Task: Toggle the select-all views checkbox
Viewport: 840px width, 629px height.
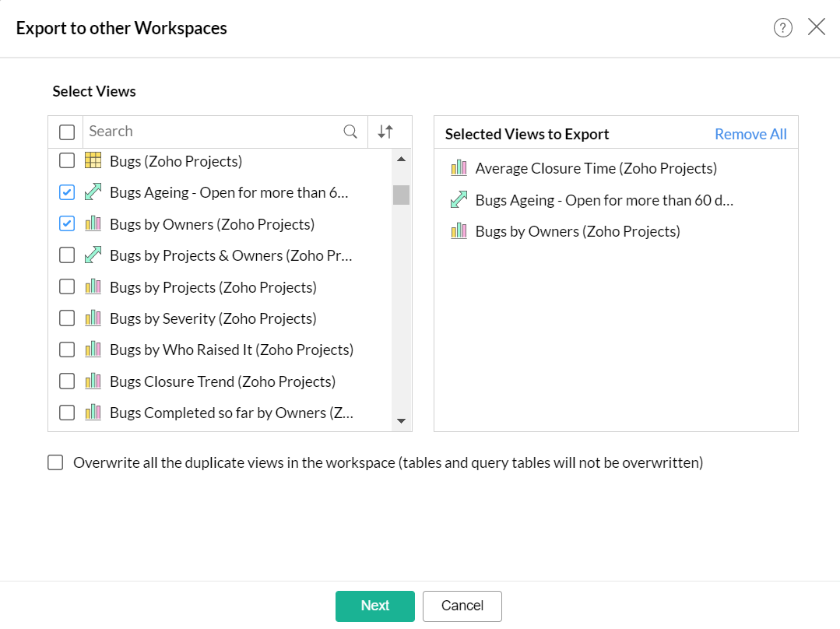Action: [x=67, y=132]
